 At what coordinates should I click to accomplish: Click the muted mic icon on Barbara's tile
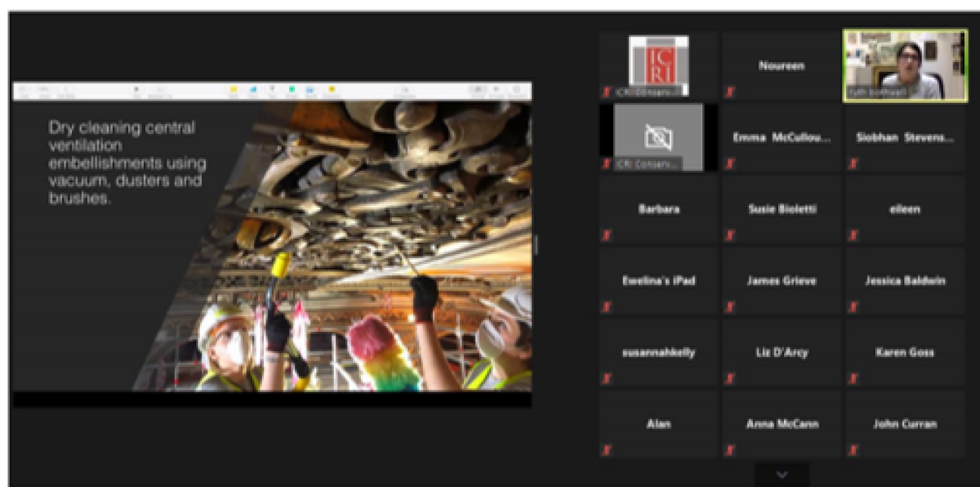(606, 236)
